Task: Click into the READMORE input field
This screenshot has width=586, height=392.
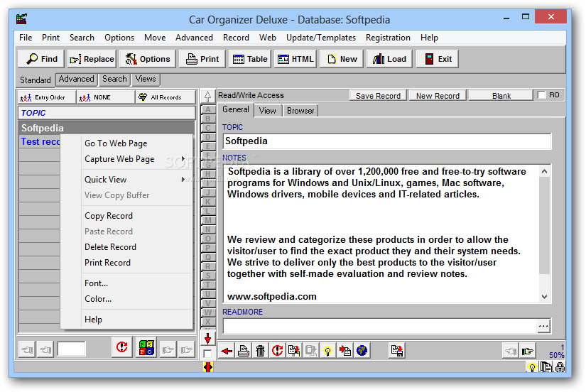Action: click(380, 326)
